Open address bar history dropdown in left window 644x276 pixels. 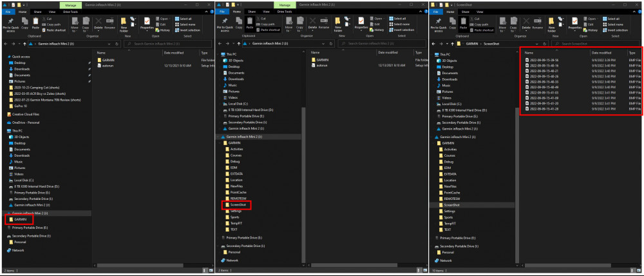point(109,43)
